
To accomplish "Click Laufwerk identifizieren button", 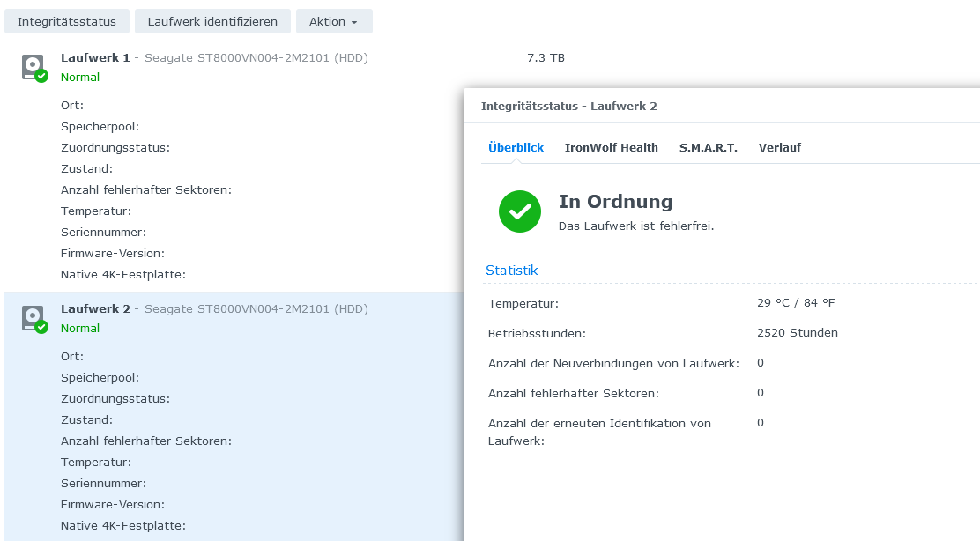I will (x=212, y=21).
